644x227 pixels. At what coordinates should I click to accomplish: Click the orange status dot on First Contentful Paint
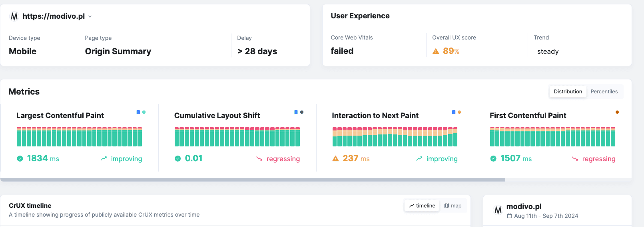tap(617, 112)
